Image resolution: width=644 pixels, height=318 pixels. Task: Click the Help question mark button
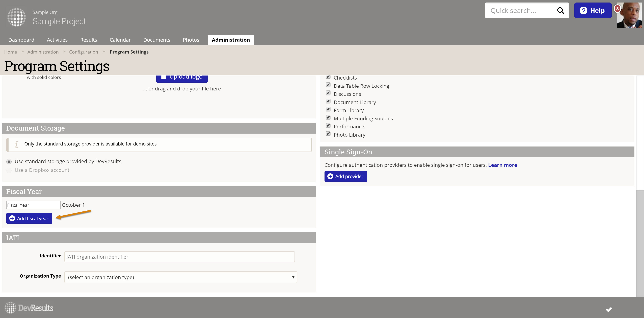(x=593, y=11)
